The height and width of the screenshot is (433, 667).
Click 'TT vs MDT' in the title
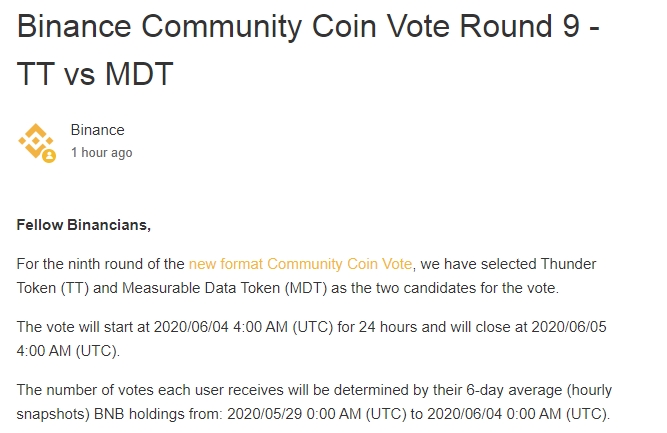click(95, 74)
